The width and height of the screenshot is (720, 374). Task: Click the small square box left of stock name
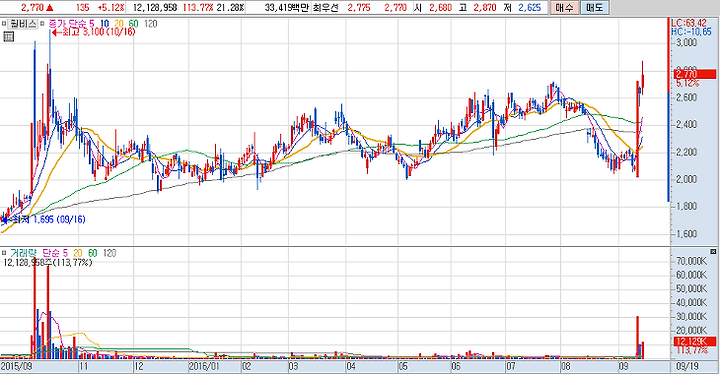tap(4, 24)
